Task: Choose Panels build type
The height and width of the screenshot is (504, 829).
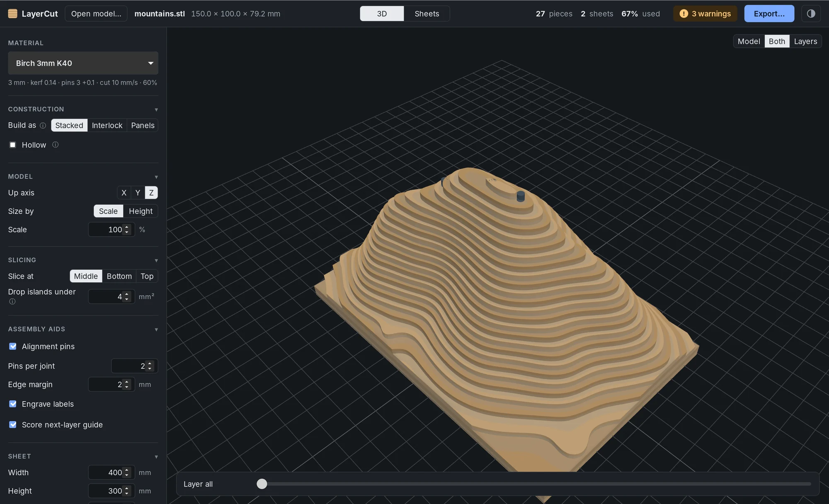Action: (x=143, y=126)
